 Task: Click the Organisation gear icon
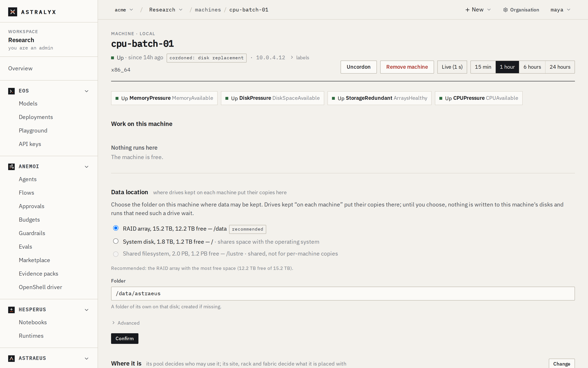click(x=505, y=10)
